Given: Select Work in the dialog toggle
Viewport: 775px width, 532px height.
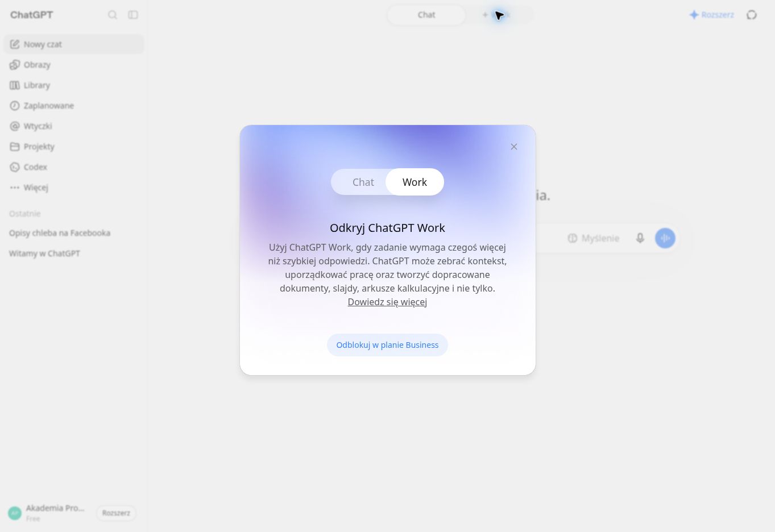Looking at the screenshot, I should pyautogui.click(x=415, y=182).
